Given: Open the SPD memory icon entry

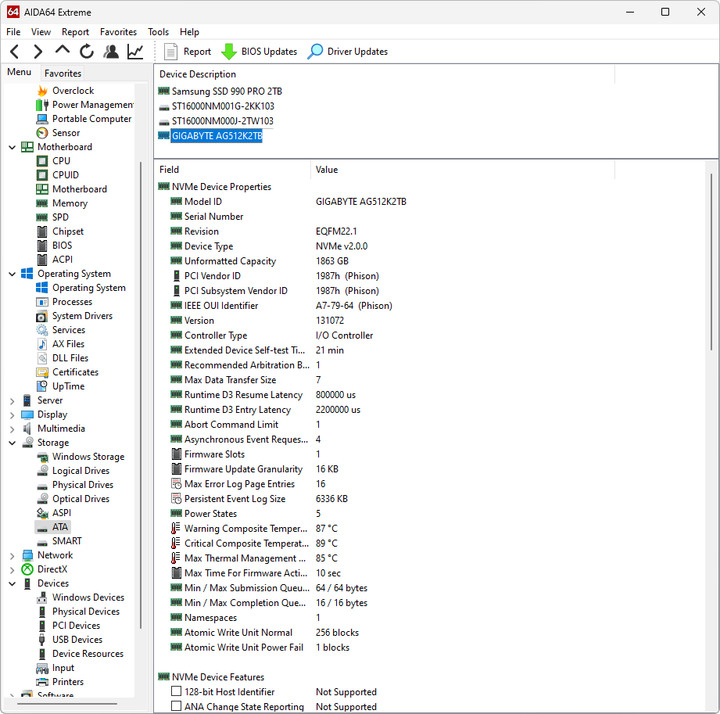Looking at the screenshot, I should (x=42, y=217).
